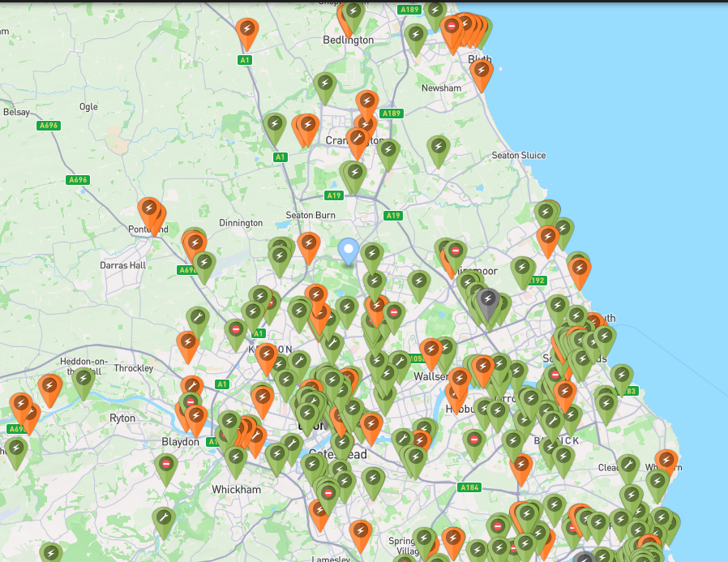The width and height of the screenshot is (728, 562).
Task: Select the green charger pin beside the Darras Hall A696 shield
Action: coord(204,267)
